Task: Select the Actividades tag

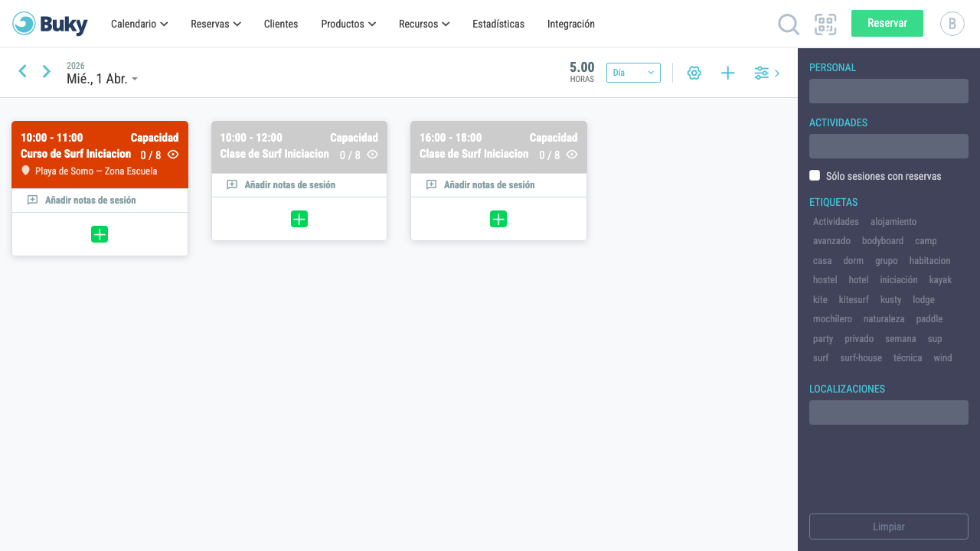Action: coord(836,221)
